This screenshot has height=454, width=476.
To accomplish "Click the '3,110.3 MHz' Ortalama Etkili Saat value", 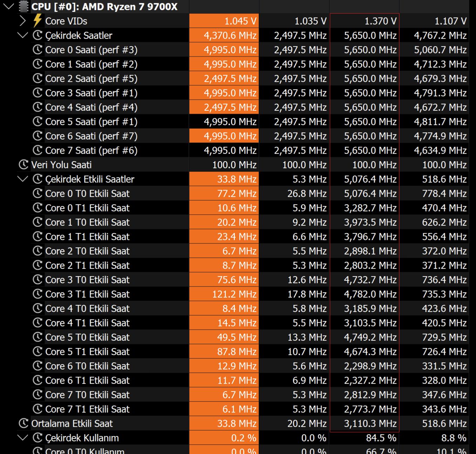I will coord(370,423).
